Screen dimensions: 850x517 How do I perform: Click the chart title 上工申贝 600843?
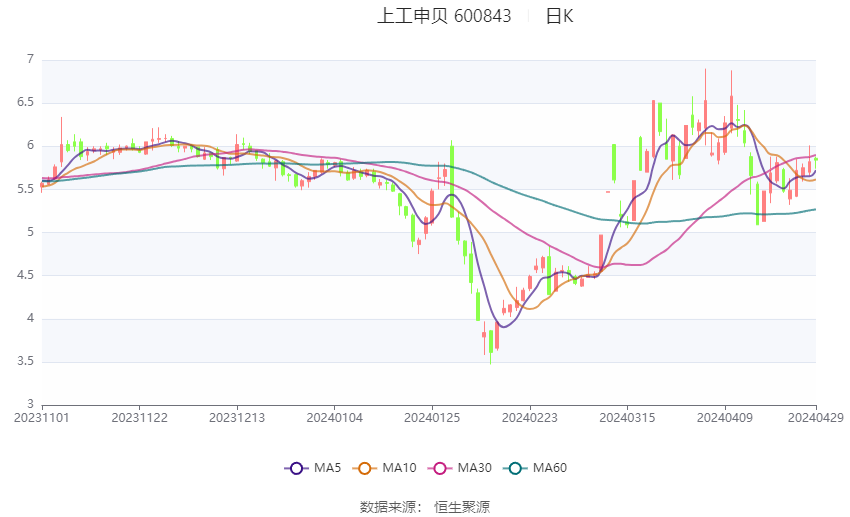tap(444, 16)
